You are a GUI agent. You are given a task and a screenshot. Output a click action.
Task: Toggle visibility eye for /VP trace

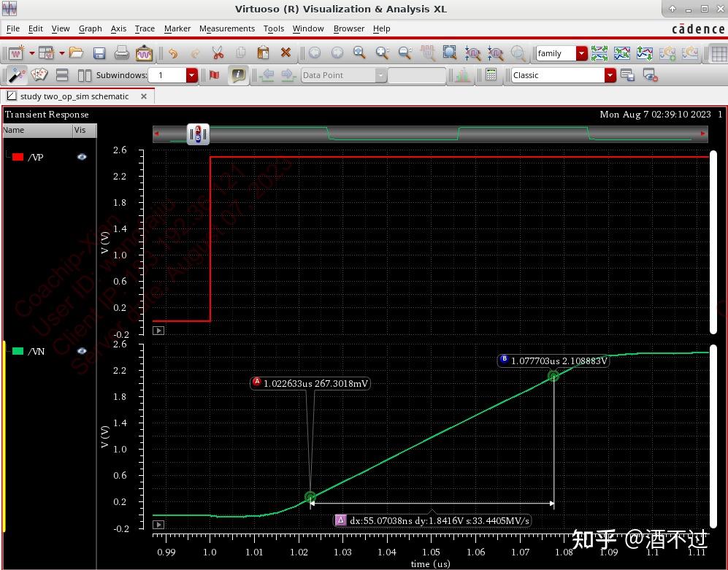point(82,157)
